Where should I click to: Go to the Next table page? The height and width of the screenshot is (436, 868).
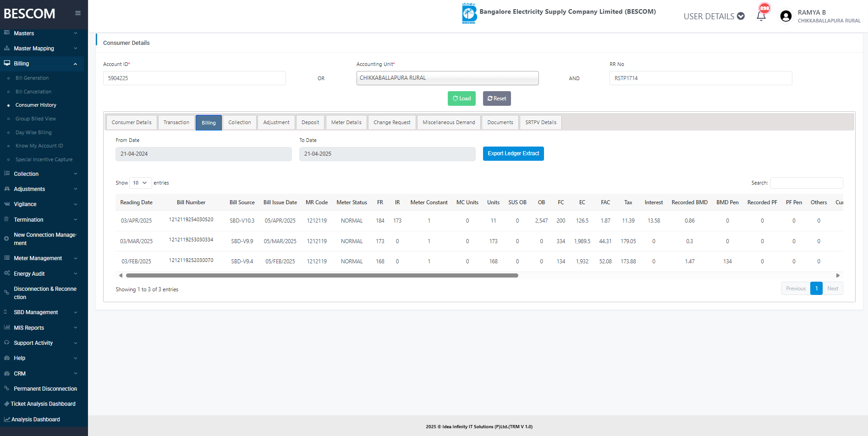833,289
